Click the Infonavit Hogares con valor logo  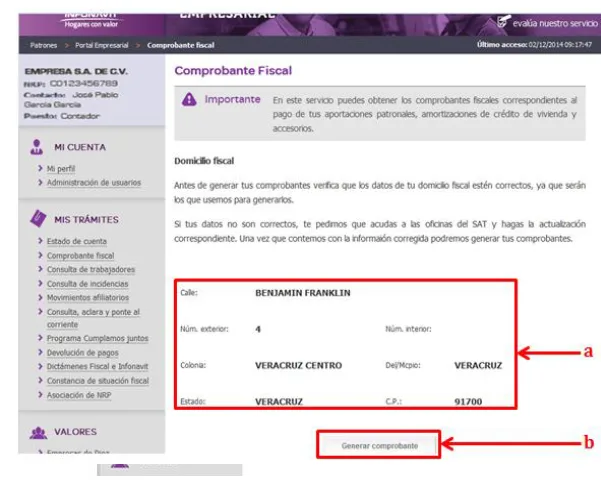click(x=91, y=21)
